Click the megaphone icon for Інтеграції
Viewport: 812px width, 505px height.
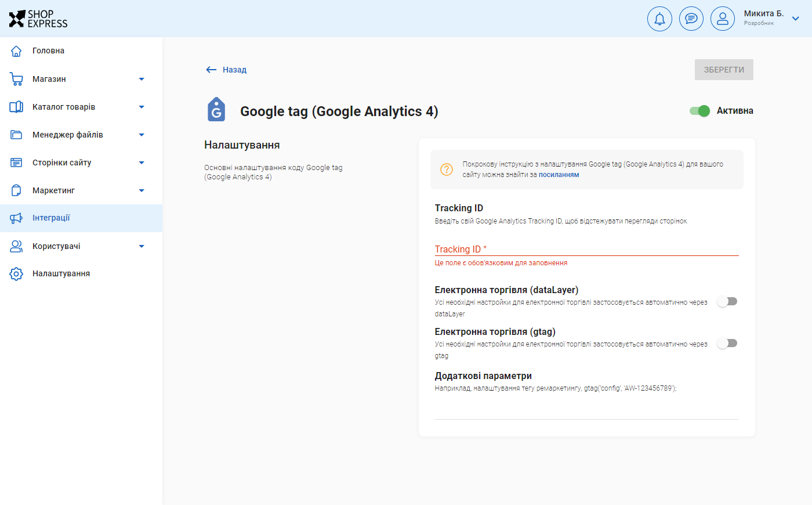[16, 218]
